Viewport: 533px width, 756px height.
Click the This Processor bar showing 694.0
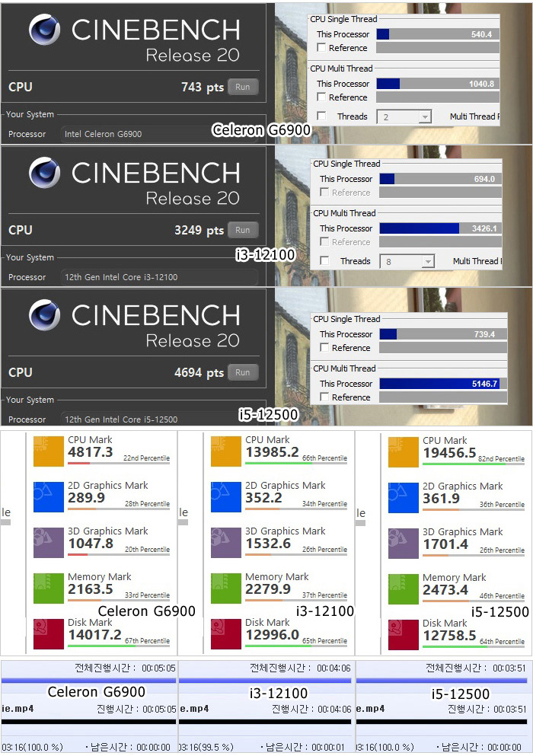coord(440,179)
